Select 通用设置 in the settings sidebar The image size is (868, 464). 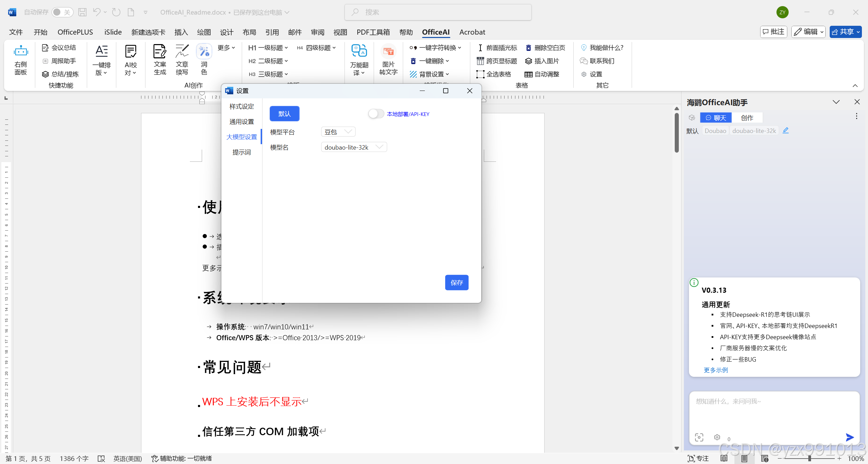[x=241, y=122]
